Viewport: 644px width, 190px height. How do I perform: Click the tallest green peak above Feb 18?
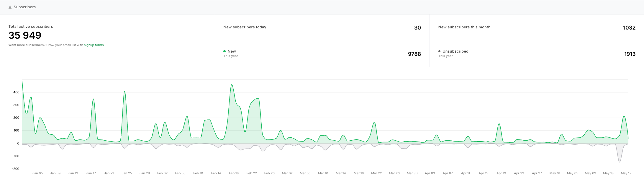(x=232, y=85)
